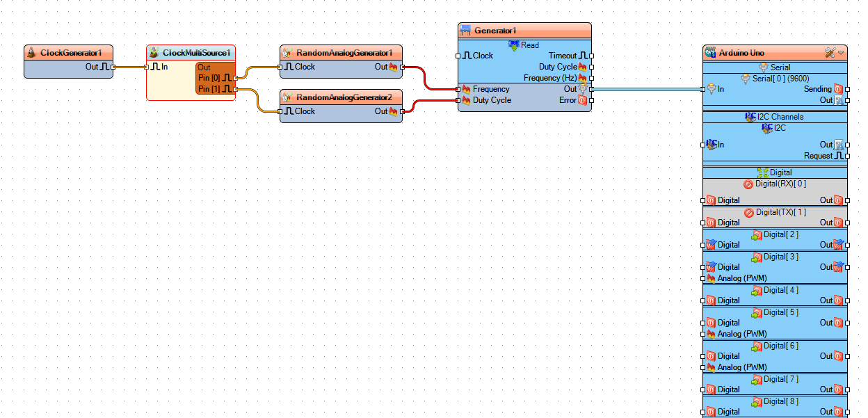868x418 pixels.
Task: Click the Serial section header
Action: click(775, 67)
